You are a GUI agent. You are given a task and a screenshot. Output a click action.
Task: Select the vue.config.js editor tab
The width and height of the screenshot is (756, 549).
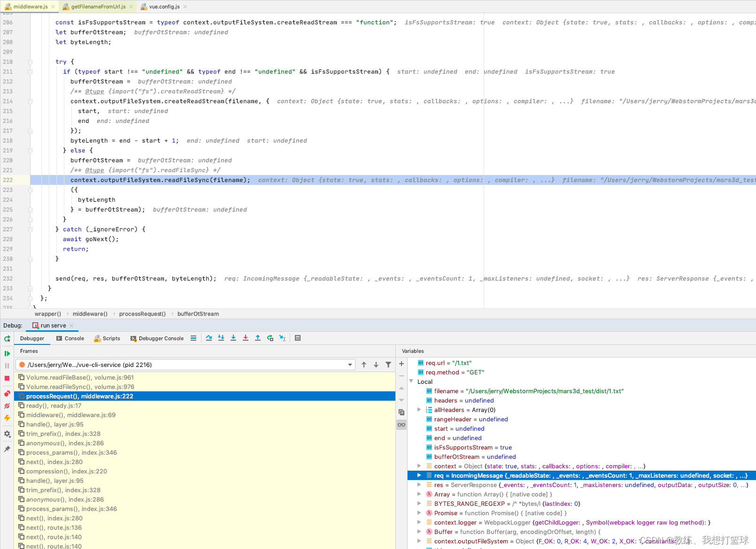[164, 7]
